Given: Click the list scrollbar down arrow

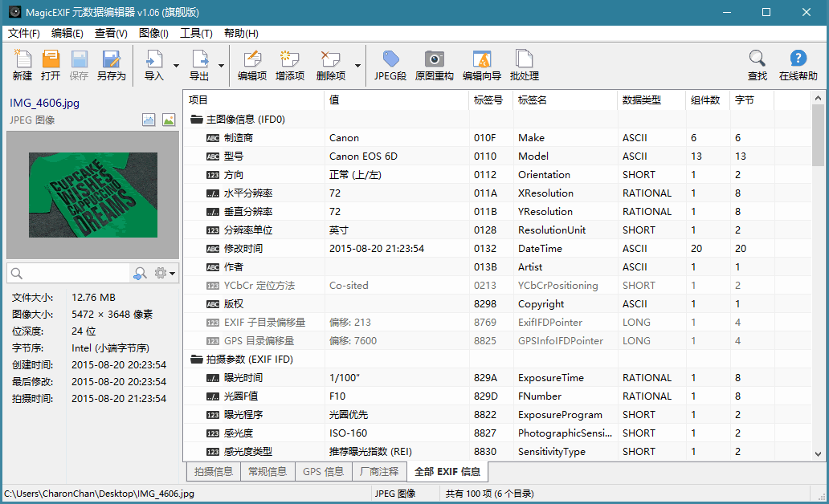Looking at the screenshot, I should click(x=818, y=453).
